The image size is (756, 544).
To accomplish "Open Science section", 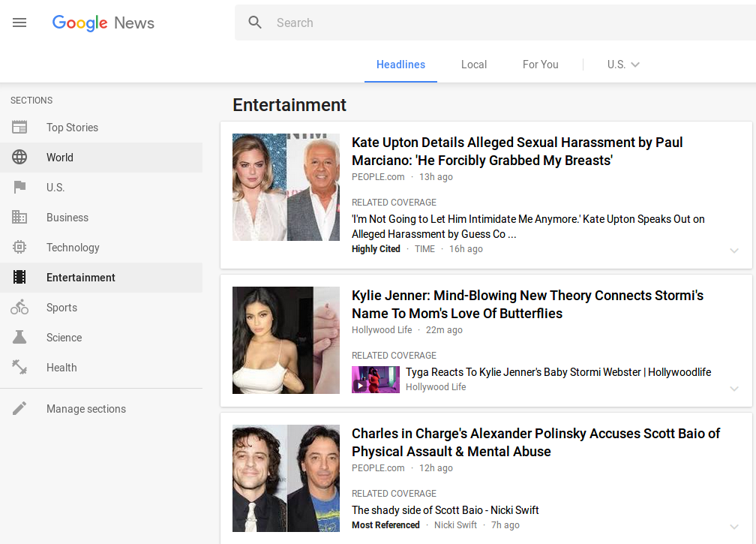I will pyautogui.click(x=101, y=337).
